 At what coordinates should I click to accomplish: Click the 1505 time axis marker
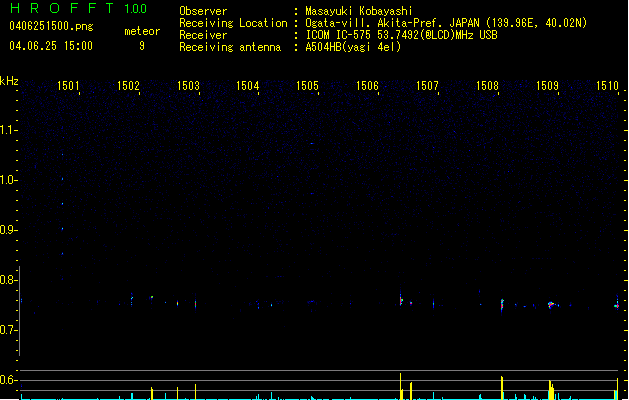[307, 86]
